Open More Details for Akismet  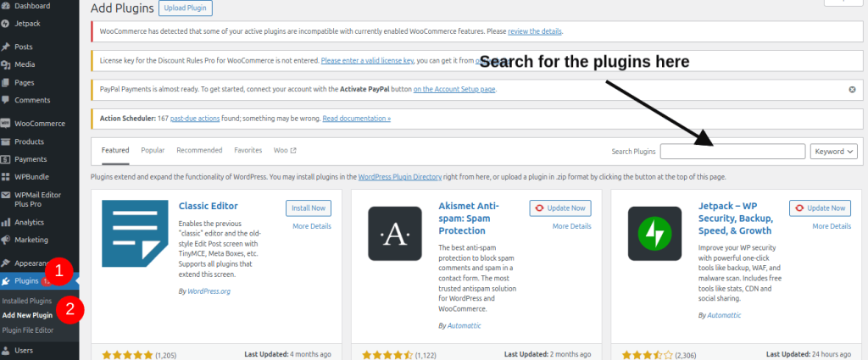[572, 226]
